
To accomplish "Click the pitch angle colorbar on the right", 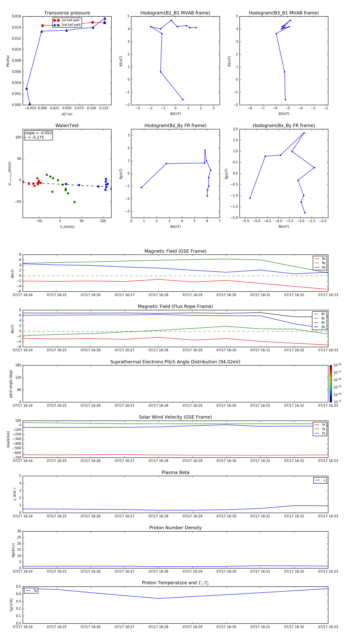I will [331, 383].
